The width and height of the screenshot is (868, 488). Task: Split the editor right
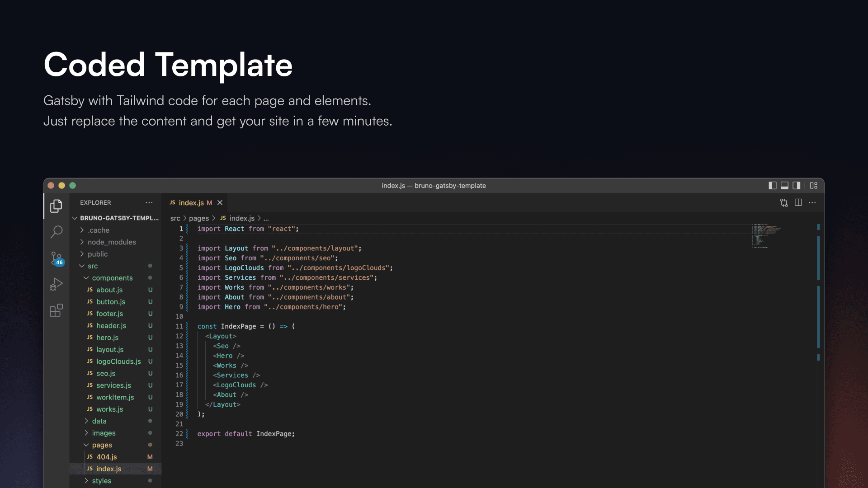pos(798,203)
